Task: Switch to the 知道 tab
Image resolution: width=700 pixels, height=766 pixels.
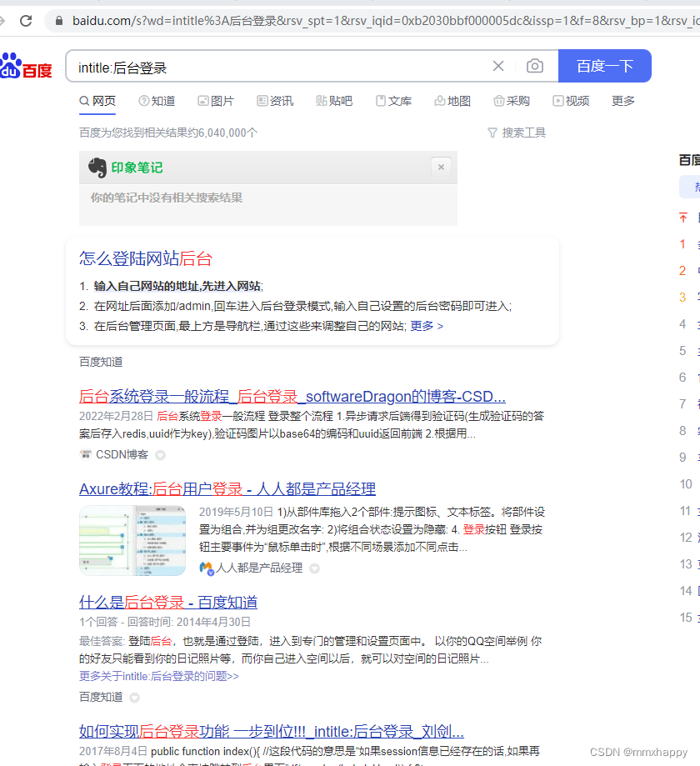Action: tap(157, 101)
